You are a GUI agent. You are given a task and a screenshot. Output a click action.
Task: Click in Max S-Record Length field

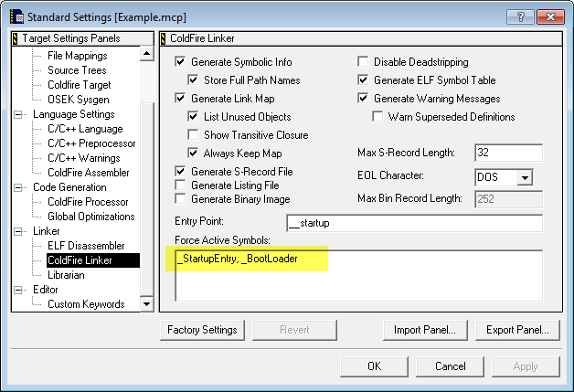[x=508, y=153]
